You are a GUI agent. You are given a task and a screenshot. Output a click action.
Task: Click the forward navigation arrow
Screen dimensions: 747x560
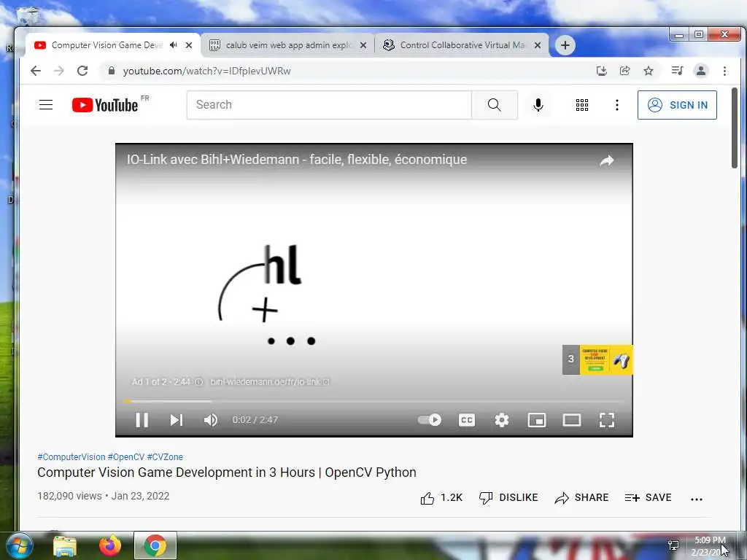[x=58, y=71]
